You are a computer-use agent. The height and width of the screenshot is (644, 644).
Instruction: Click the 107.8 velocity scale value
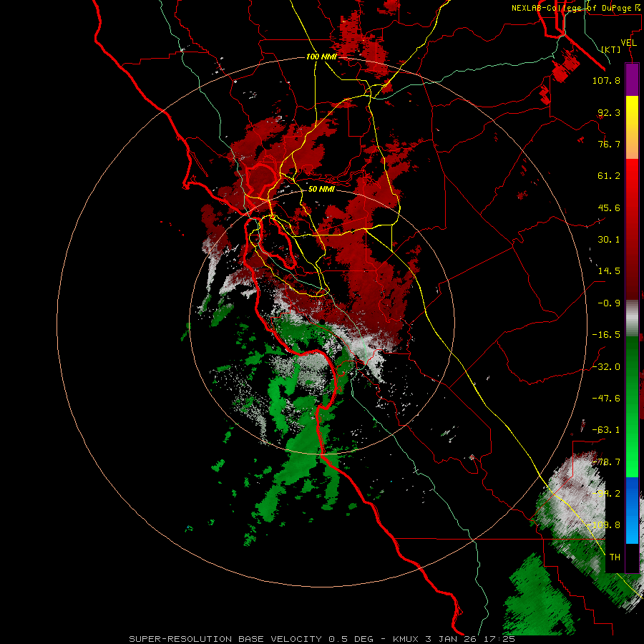[606, 80]
